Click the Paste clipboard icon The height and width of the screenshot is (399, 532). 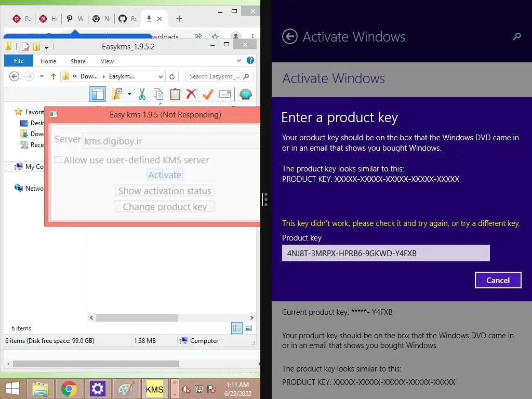175,94
